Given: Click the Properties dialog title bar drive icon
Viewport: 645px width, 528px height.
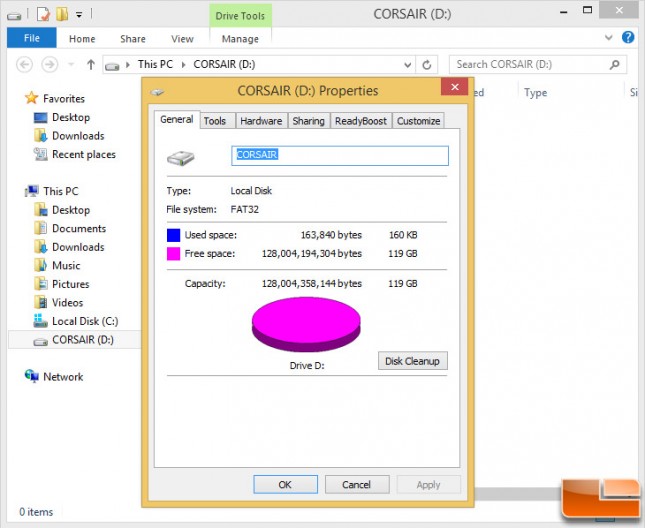Looking at the screenshot, I should [158, 92].
